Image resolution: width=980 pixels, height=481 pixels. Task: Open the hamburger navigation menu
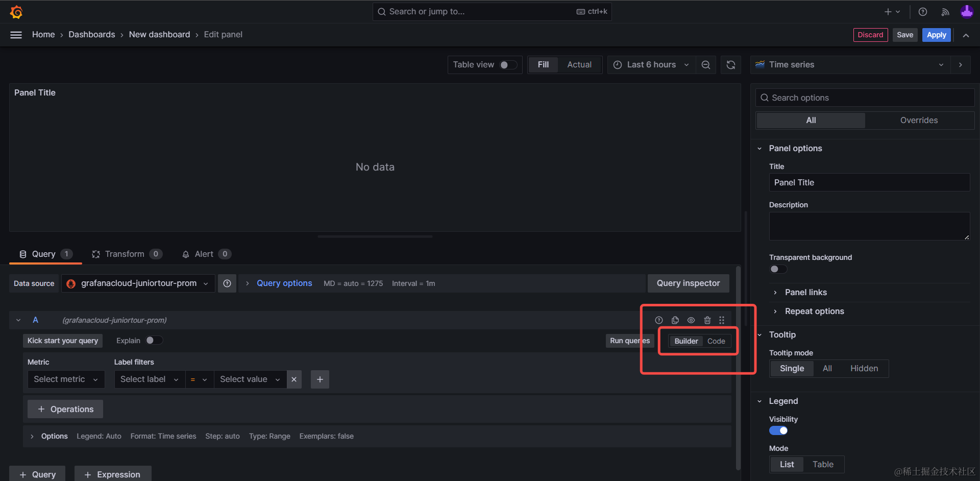[x=16, y=35]
